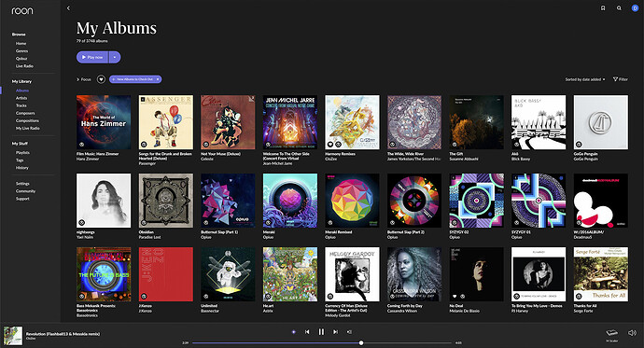Open the Sorted by date added dropdown
This screenshot has height=348, width=644.
(x=585, y=79)
